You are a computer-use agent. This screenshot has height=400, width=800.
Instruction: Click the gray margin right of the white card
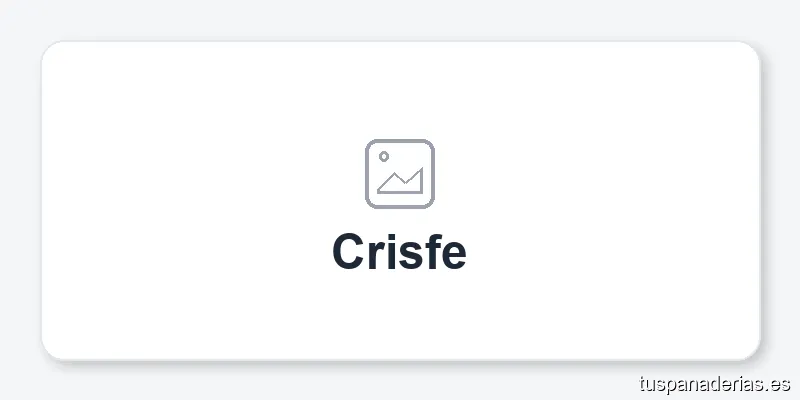(780, 200)
